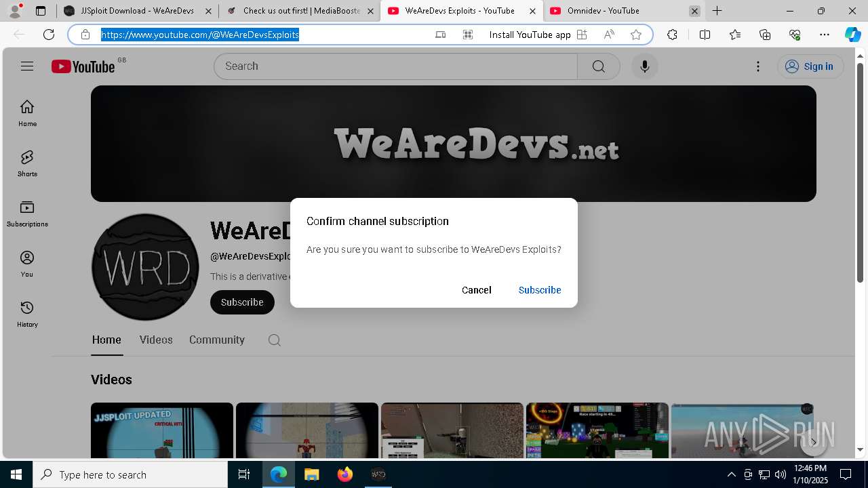868x488 pixels.
Task: Refresh the current page
Action: [49, 35]
